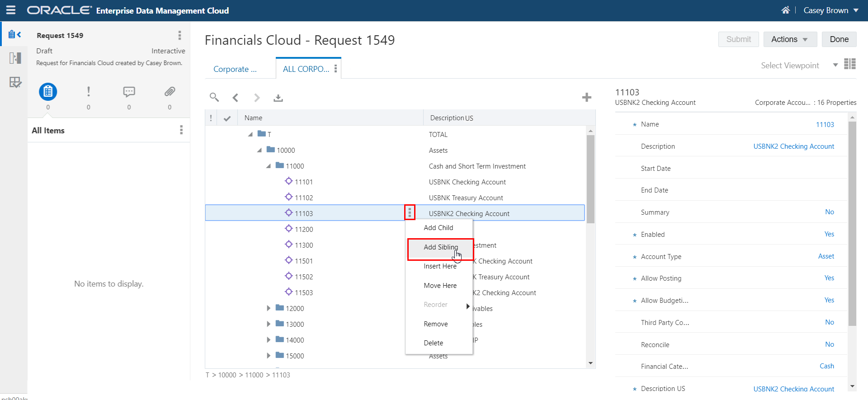The width and height of the screenshot is (868, 400).
Task: Choose Add Sibling from context menu
Action: [440, 247]
